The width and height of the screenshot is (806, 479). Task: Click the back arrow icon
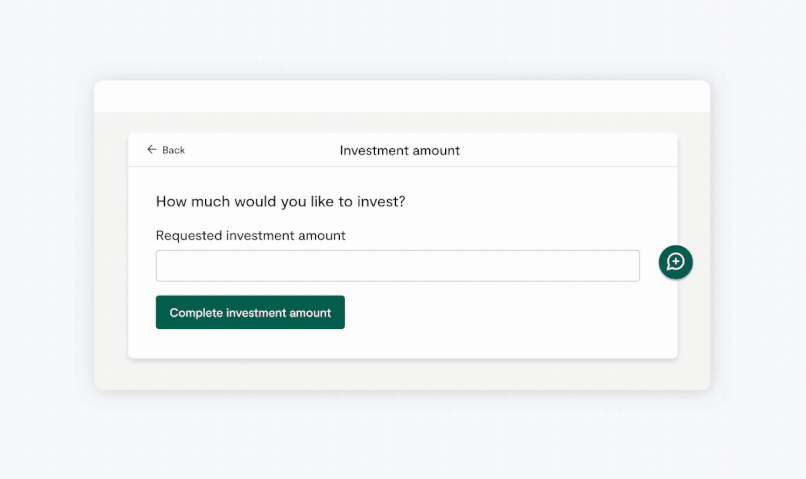pos(152,150)
